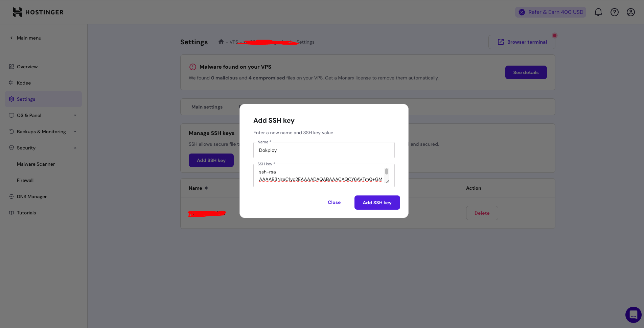The image size is (644, 328).
Task: Open the notifications bell
Action: 598,12
